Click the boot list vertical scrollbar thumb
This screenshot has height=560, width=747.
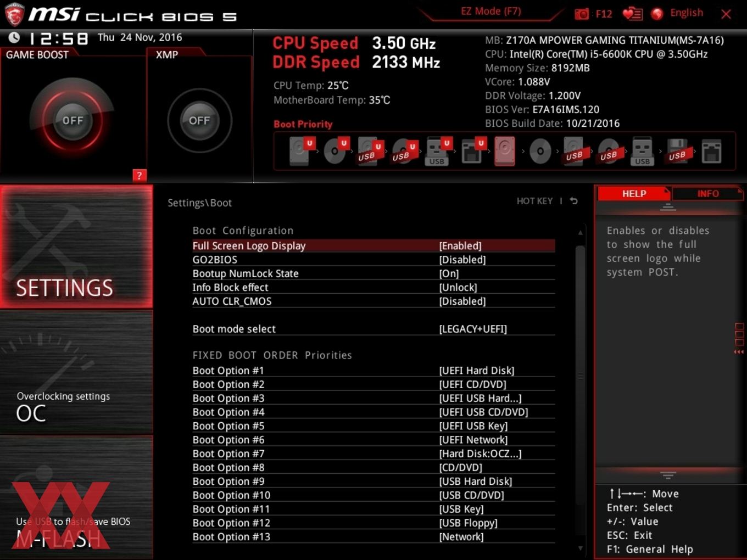[x=580, y=376]
